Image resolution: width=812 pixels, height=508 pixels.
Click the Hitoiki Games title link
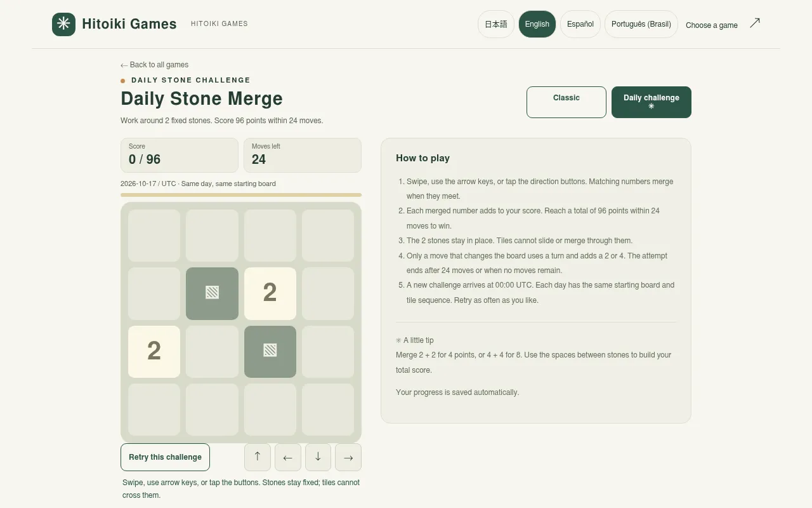pos(129,24)
